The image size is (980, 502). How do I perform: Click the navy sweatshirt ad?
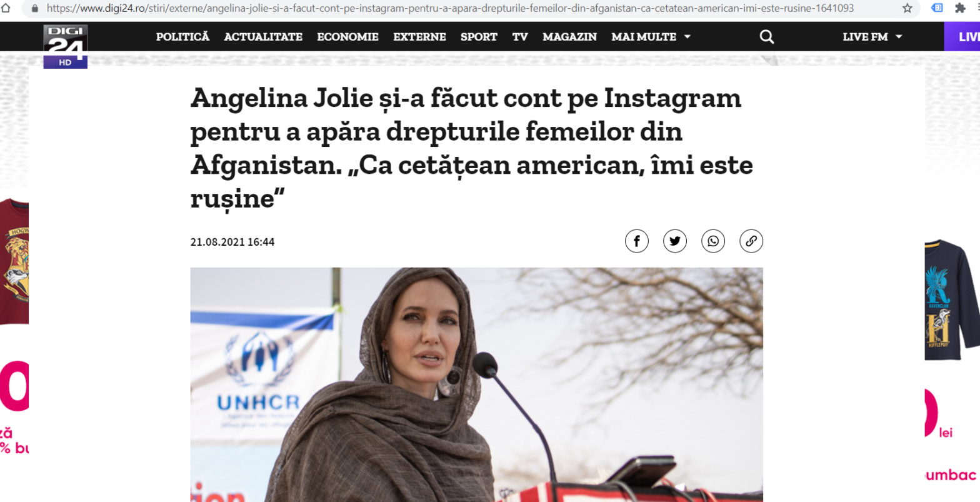coord(952,300)
